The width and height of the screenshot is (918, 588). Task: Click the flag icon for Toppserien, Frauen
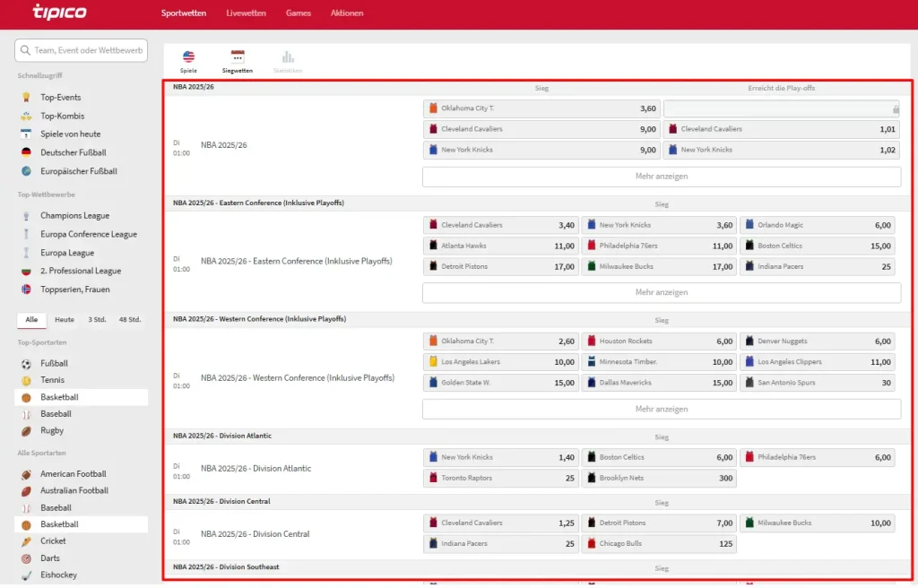pos(26,290)
